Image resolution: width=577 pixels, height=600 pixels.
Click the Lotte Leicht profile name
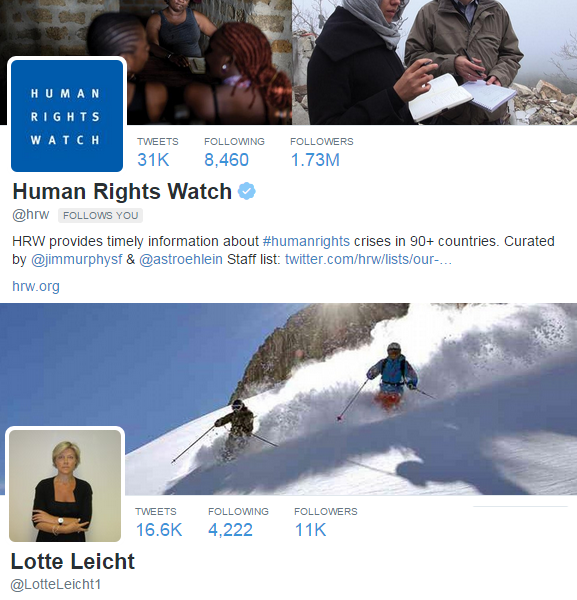pyautogui.click(x=73, y=561)
